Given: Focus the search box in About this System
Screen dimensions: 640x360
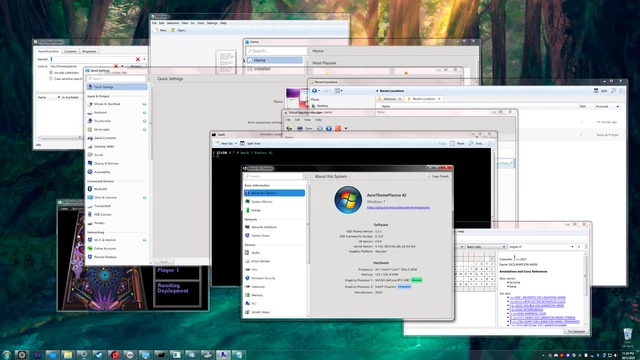Looking at the screenshot, I should pos(273,176).
